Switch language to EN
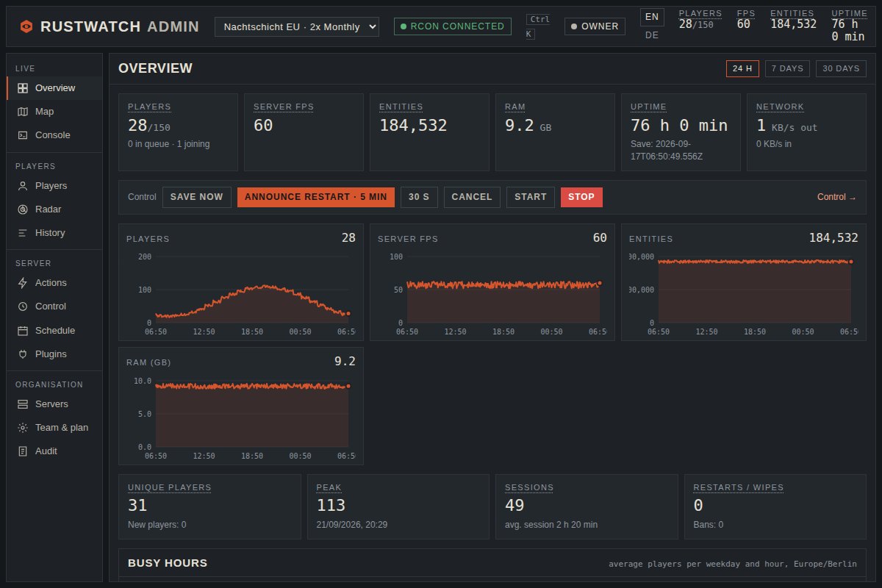The height and width of the screenshot is (588, 882). 652,17
